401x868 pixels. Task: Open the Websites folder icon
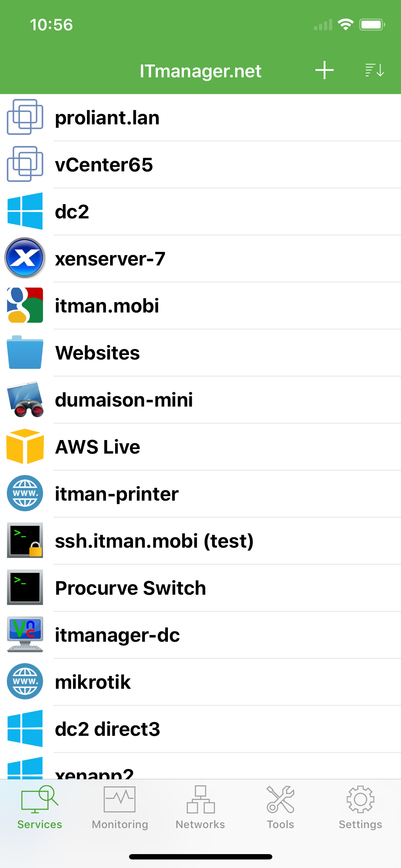25,352
